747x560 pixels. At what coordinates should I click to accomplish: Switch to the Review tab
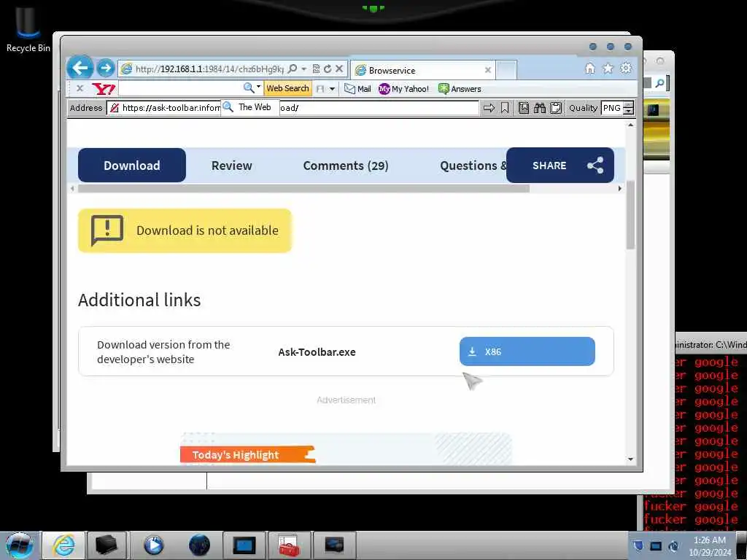[231, 166]
